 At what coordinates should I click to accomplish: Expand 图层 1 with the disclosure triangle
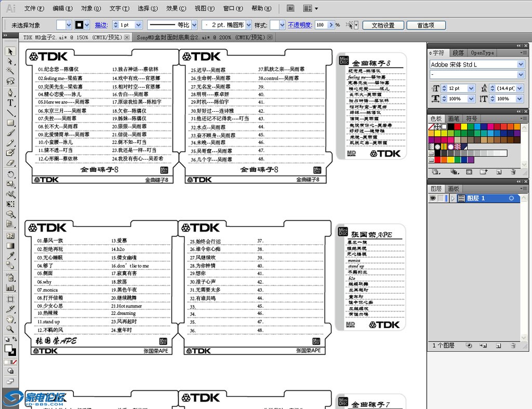[x=453, y=199]
